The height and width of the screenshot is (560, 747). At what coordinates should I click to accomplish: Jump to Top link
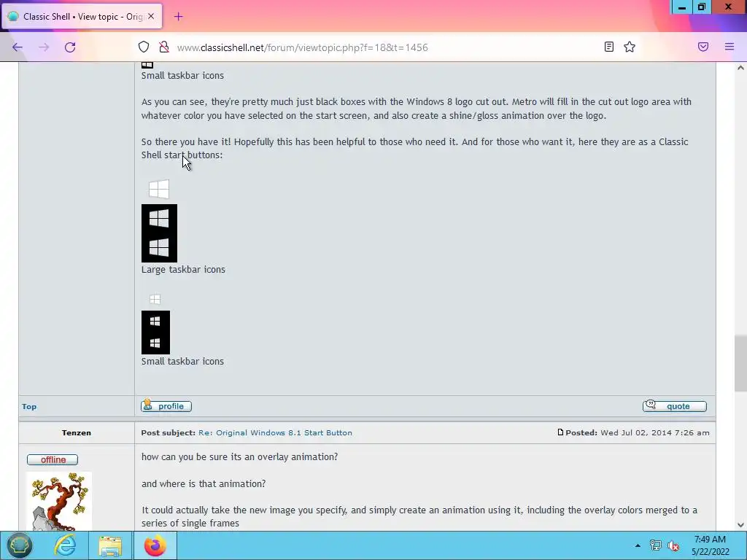point(29,407)
